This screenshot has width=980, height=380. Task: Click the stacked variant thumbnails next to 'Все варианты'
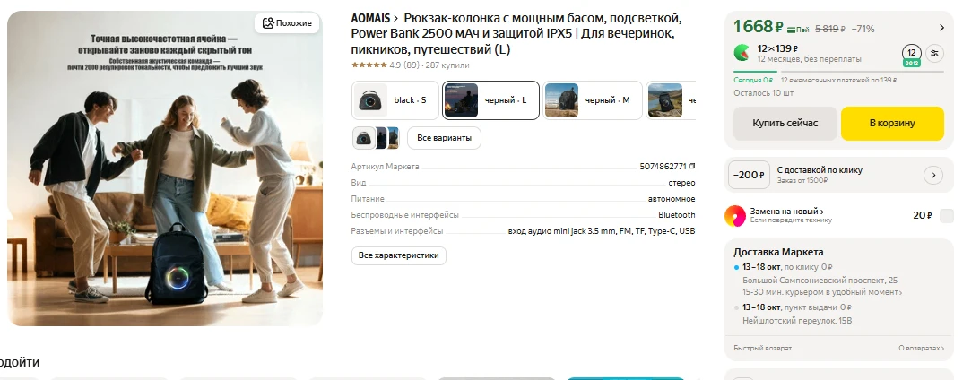[376, 137]
